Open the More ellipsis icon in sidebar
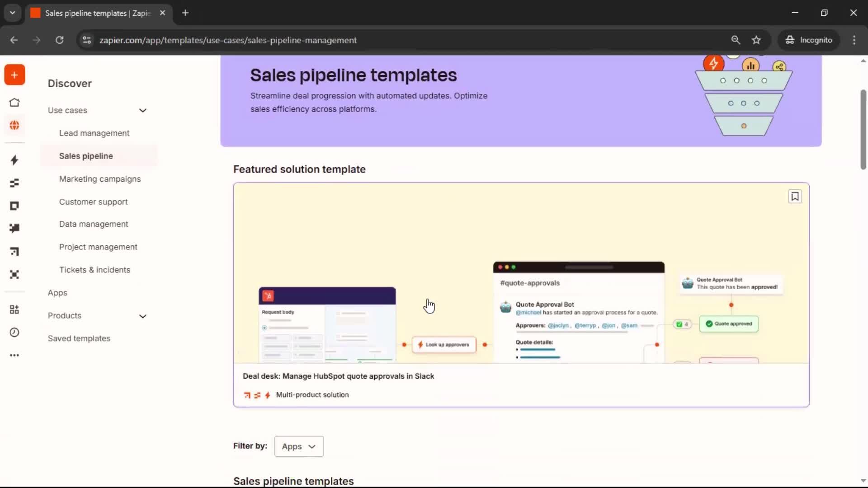The height and width of the screenshot is (488, 868). 14,356
